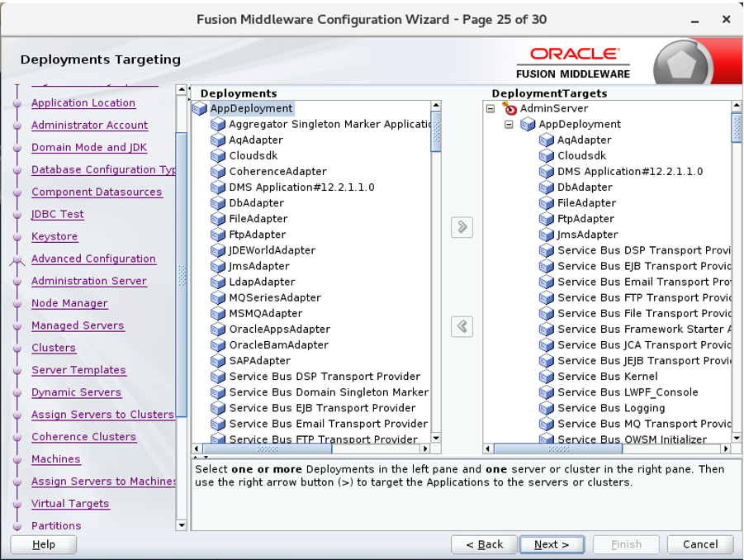
Task: Open the Domain Mode and JDK step
Action: point(89,148)
